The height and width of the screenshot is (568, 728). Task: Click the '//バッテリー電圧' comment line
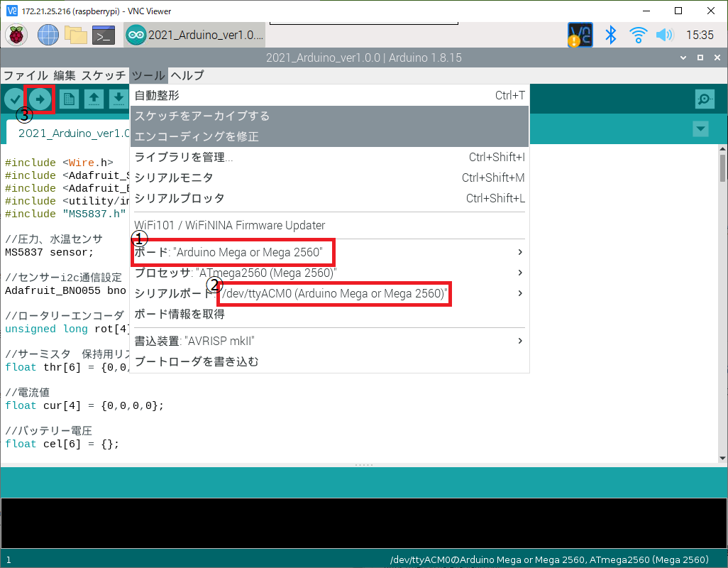[49, 430]
